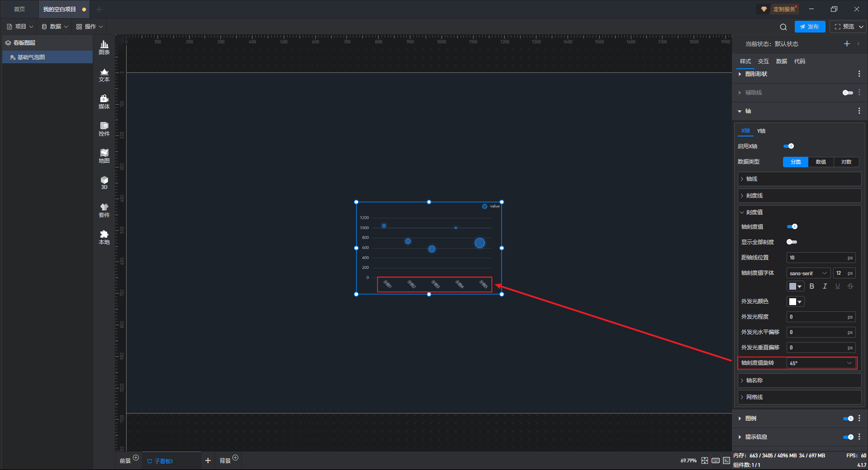Open the 外发光颜色 color swatch
Viewport: 868px width, 470px height.
pos(795,301)
